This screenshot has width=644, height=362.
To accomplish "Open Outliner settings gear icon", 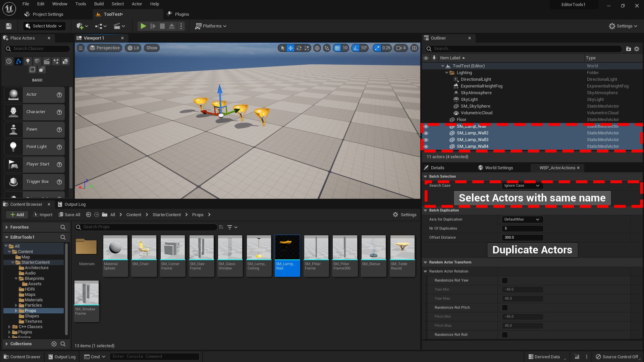I will point(637,49).
